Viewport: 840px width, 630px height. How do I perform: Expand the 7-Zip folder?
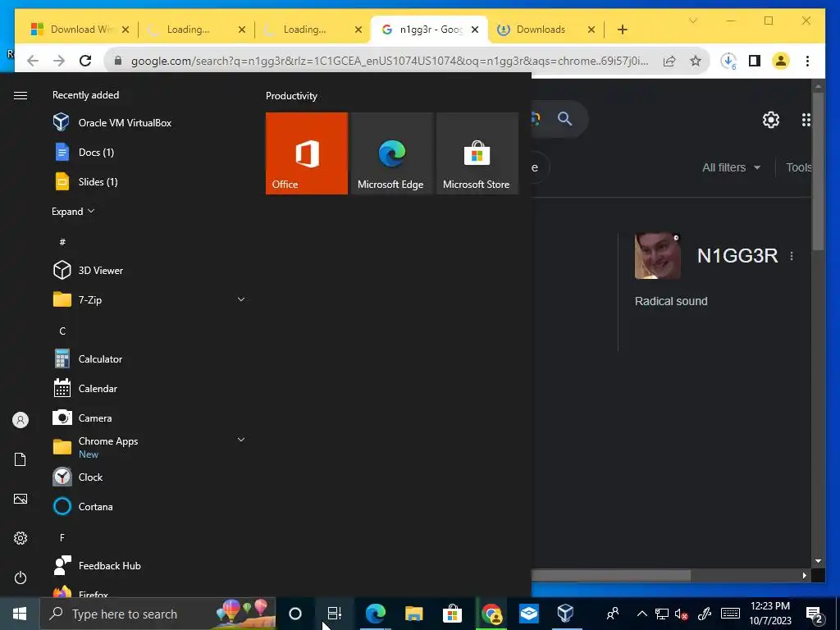(241, 299)
